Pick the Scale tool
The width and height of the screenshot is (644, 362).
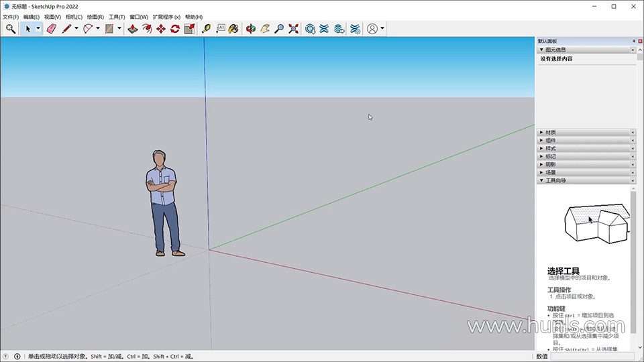[189, 29]
